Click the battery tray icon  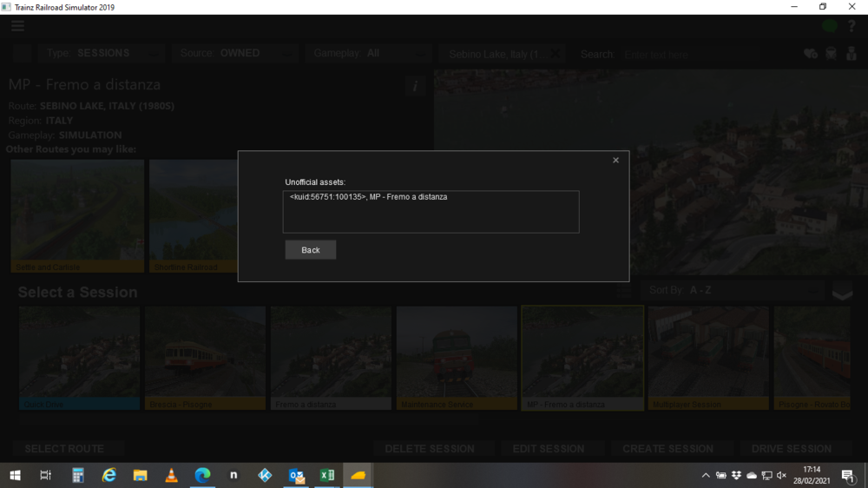[720, 475]
